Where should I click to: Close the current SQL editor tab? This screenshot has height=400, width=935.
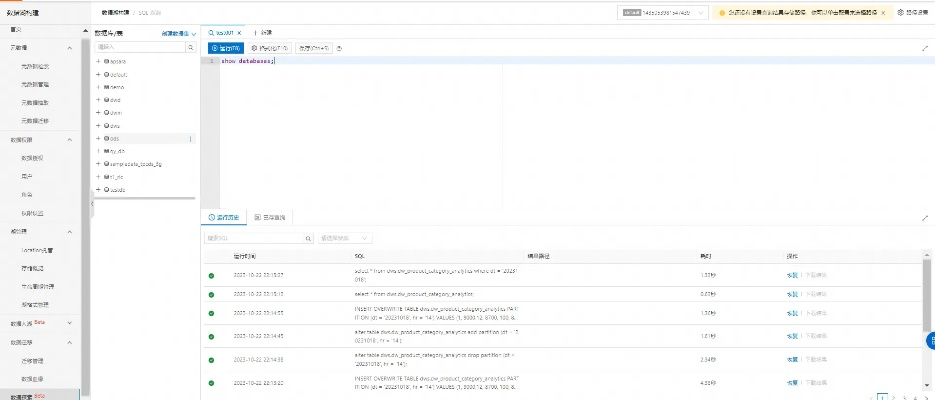239,32
